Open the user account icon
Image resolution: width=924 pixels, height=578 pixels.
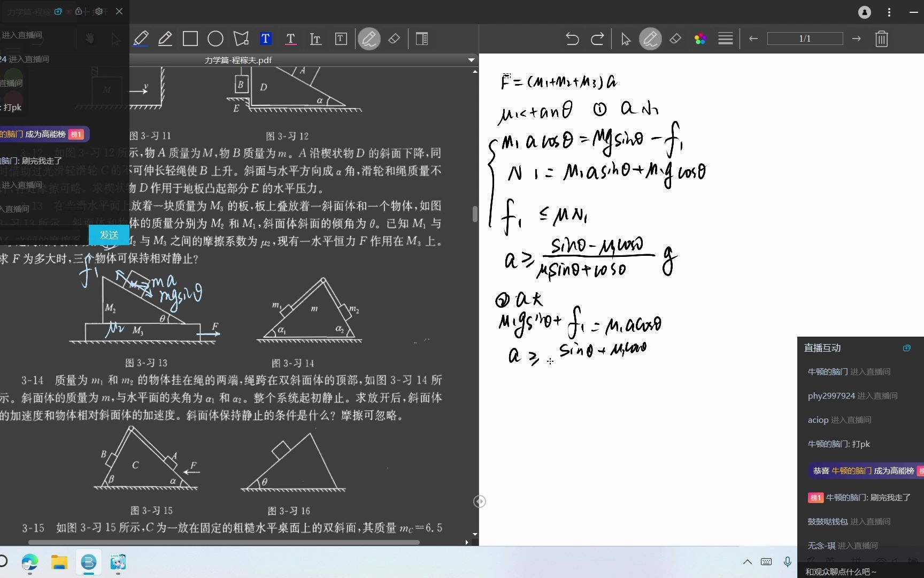tap(865, 12)
